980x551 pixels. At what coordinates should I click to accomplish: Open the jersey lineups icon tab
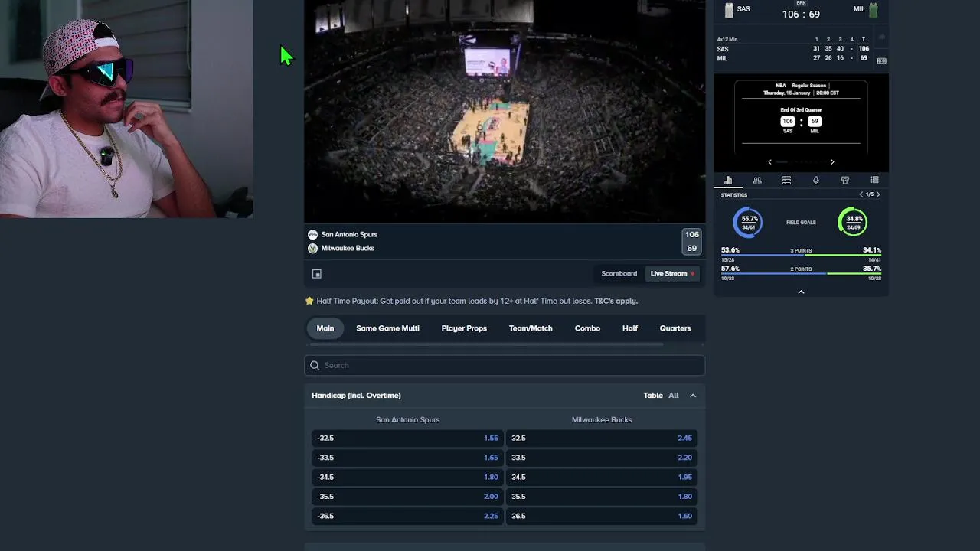(845, 181)
